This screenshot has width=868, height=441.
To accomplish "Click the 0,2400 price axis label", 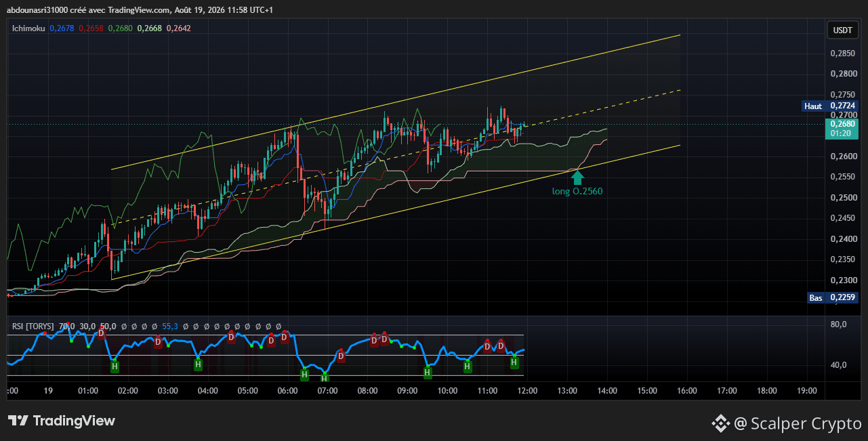I will [x=842, y=238].
